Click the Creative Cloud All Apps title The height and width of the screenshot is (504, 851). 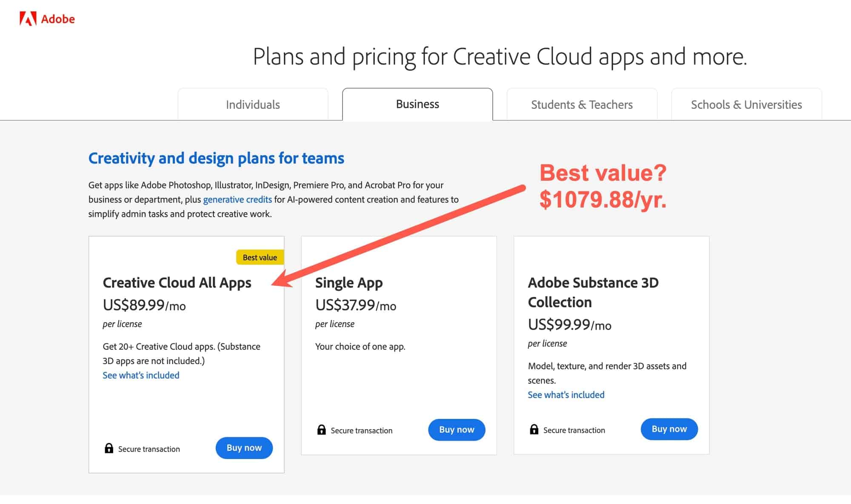pos(177,283)
